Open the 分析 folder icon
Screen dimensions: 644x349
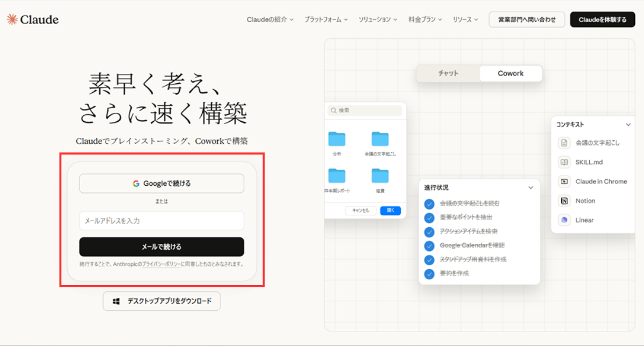(x=336, y=139)
